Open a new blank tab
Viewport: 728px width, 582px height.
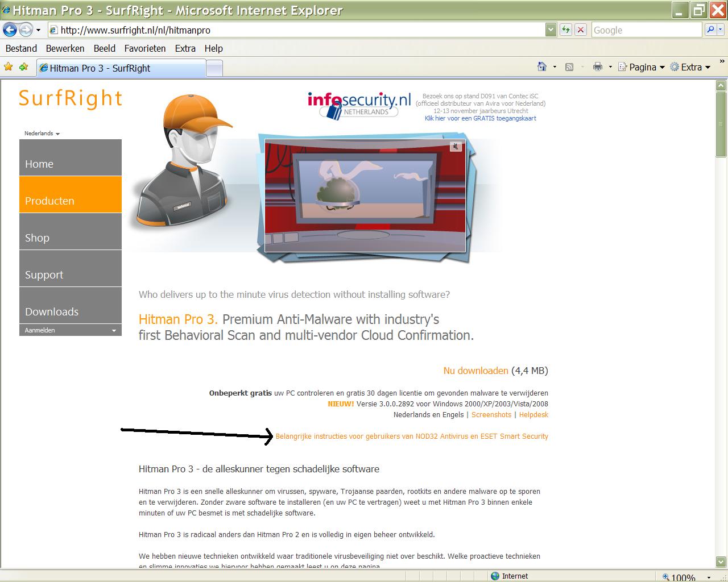point(214,69)
